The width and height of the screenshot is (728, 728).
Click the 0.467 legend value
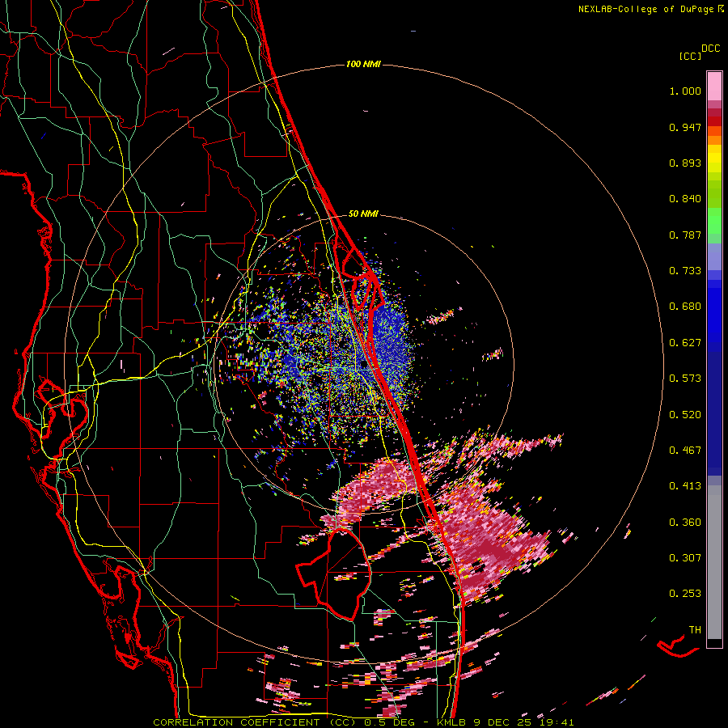pos(685,451)
